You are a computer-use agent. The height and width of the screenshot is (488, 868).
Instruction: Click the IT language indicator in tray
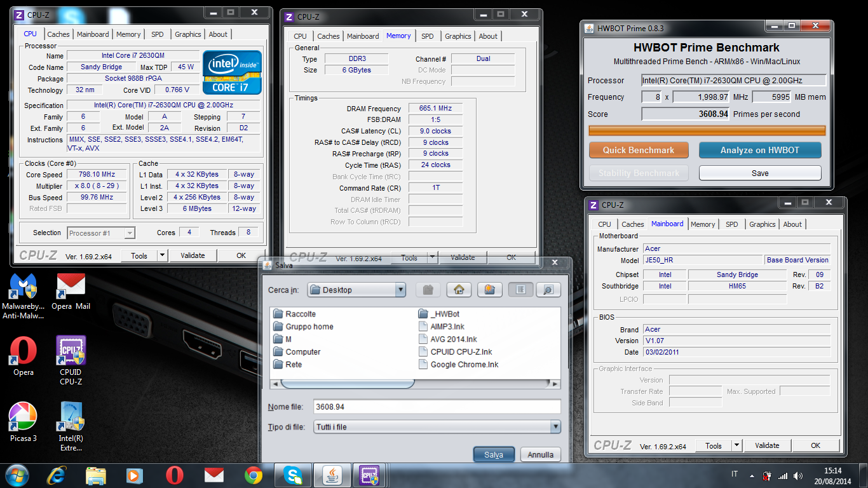coord(735,475)
